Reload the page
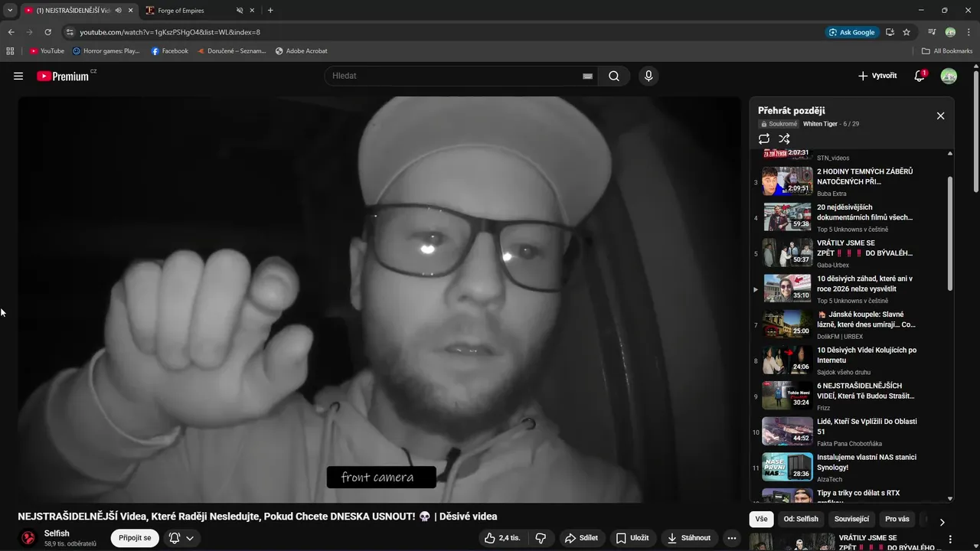This screenshot has width=980, height=551. tap(47, 32)
